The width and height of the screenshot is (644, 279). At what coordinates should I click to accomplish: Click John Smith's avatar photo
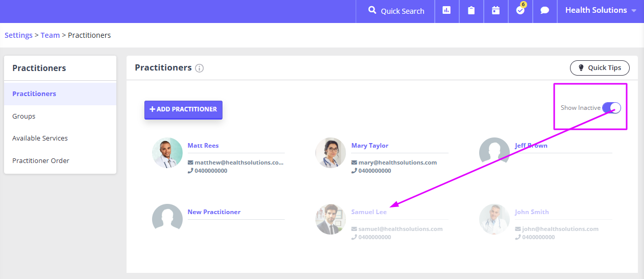(x=494, y=219)
